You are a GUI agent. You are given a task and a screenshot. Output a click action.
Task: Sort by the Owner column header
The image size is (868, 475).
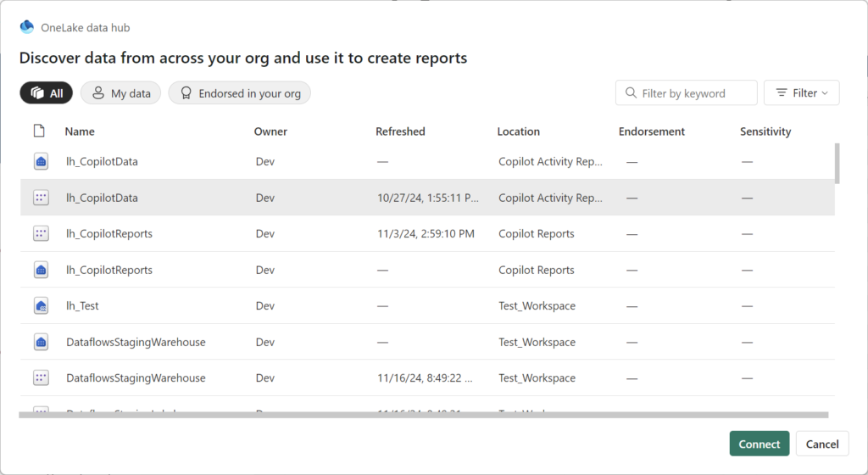(x=270, y=131)
